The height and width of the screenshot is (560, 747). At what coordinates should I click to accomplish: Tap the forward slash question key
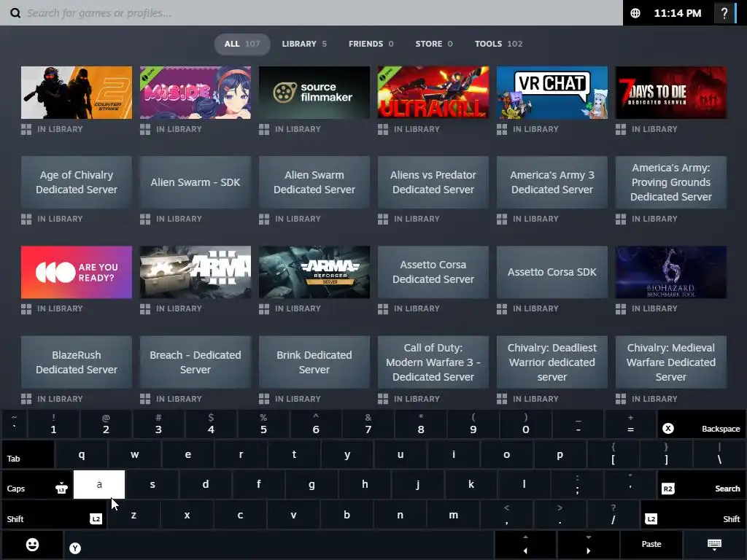tap(613, 515)
